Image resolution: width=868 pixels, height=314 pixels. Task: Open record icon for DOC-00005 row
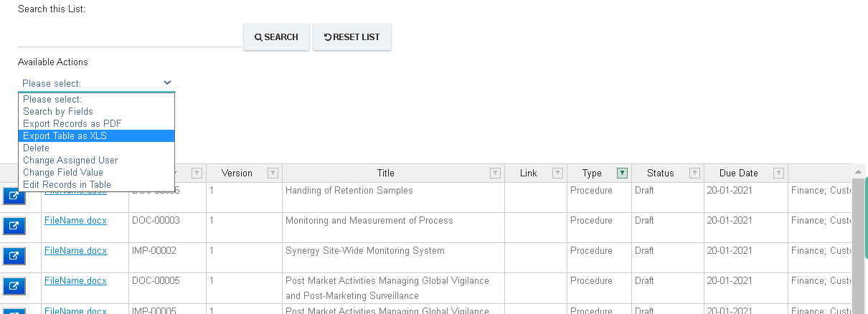point(14,287)
